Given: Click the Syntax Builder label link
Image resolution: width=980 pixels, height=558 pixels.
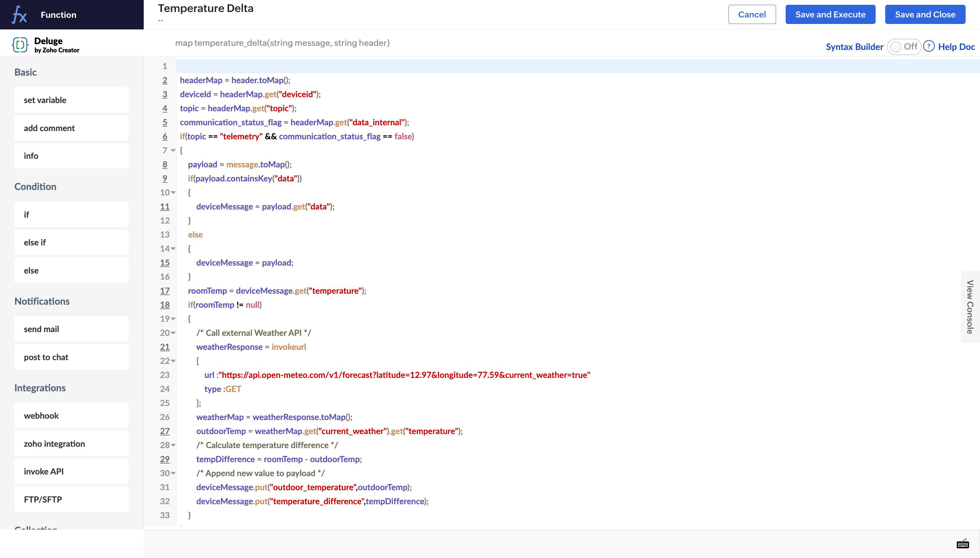Looking at the screenshot, I should tap(854, 47).
